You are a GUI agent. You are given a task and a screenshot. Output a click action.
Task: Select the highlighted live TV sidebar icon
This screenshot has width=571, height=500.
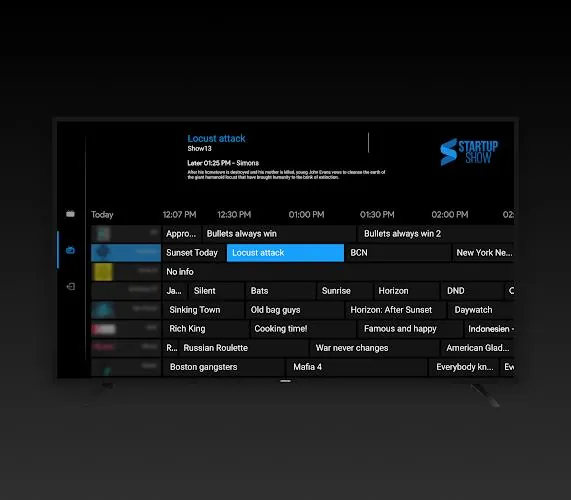(70, 250)
